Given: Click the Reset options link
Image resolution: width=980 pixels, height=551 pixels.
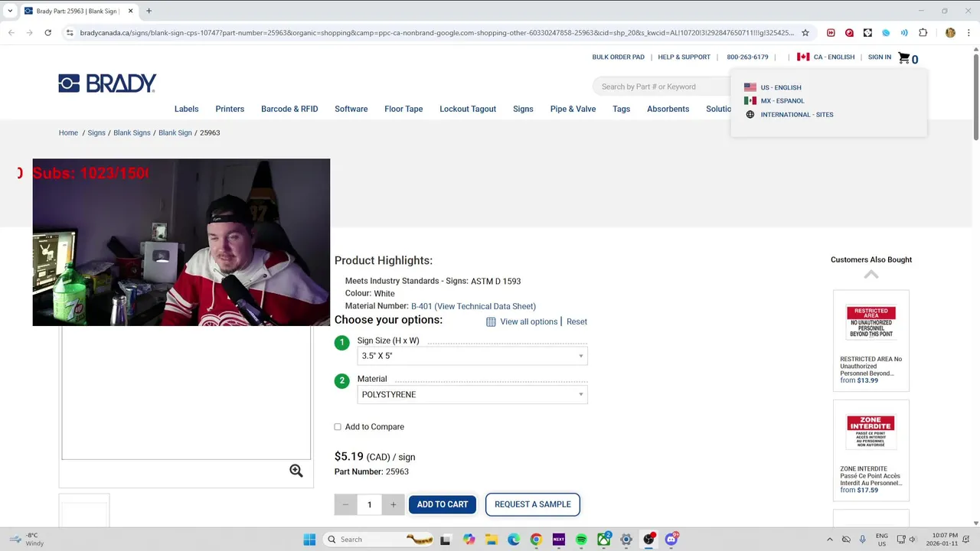Looking at the screenshot, I should click(577, 321).
